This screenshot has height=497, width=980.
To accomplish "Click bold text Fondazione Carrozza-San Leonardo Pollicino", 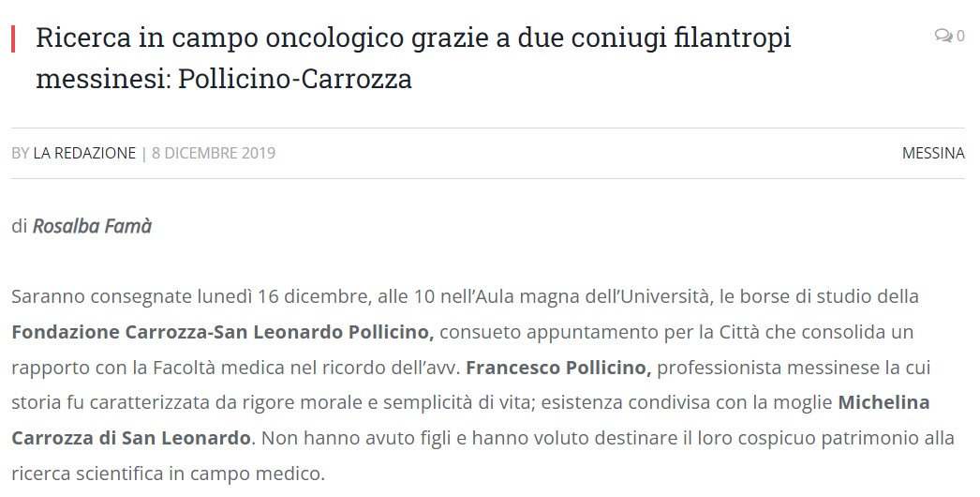I will click(222, 332).
